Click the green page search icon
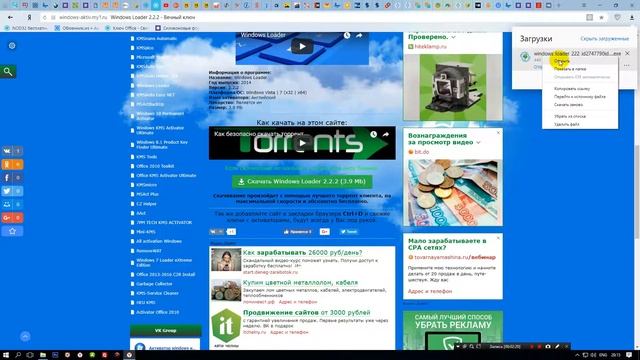Image resolution: width=640 pixels, height=360 pixels. tap(8, 71)
